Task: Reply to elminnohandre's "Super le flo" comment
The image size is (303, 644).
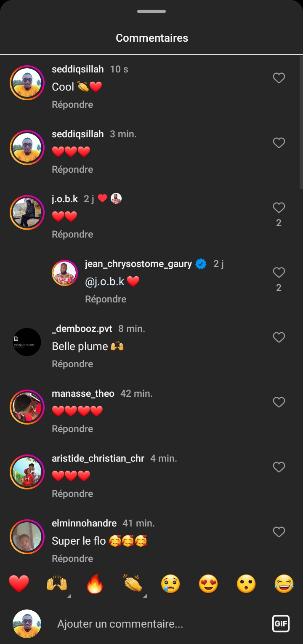Action: coord(72,558)
